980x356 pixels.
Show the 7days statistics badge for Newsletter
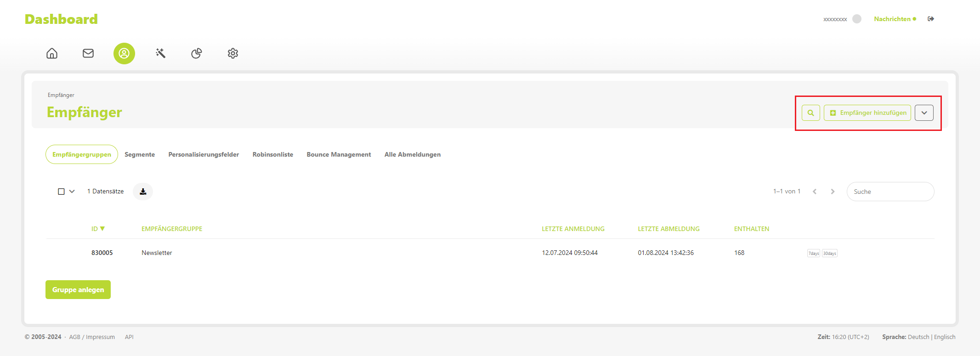pos(813,253)
